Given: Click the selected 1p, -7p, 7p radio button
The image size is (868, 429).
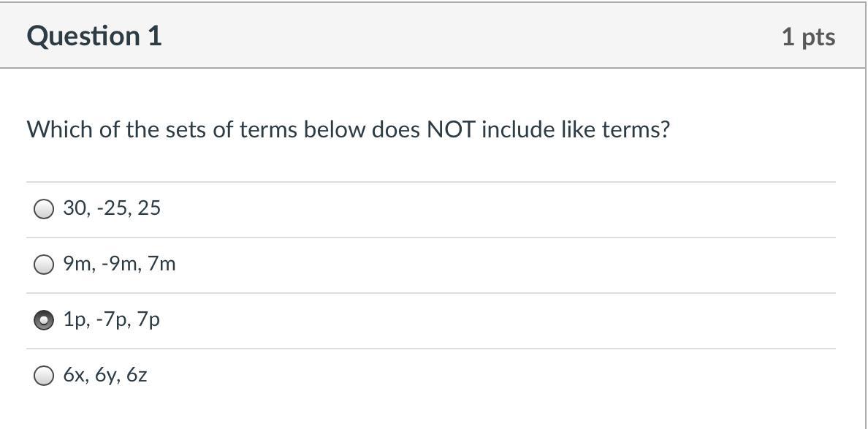Looking at the screenshot, I should tap(44, 320).
